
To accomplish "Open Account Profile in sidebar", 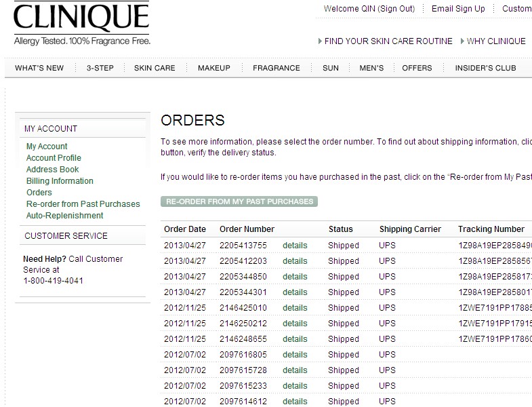I will click(54, 158).
